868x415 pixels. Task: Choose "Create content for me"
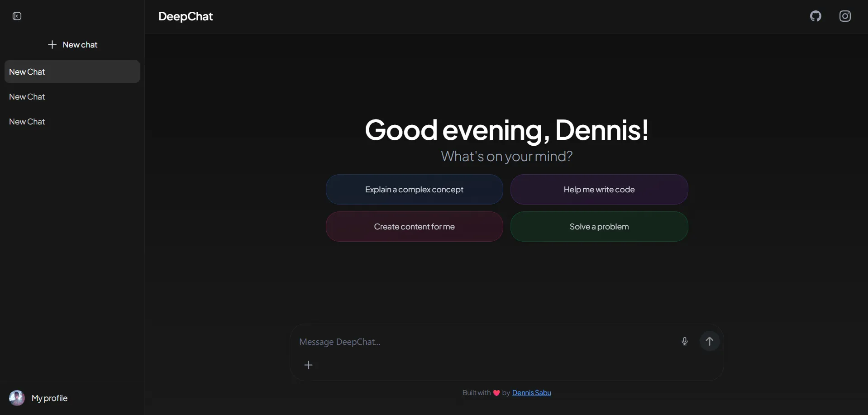[414, 226]
